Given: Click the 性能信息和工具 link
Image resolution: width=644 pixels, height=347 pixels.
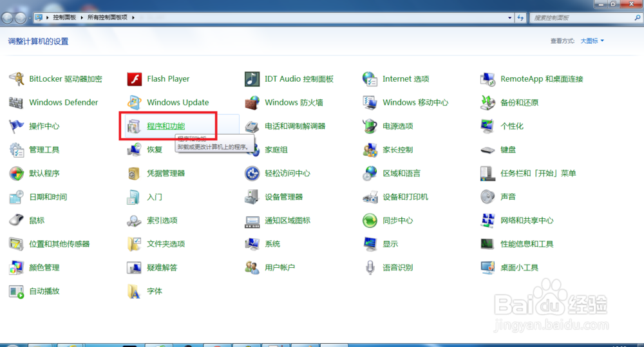Looking at the screenshot, I should (527, 244).
